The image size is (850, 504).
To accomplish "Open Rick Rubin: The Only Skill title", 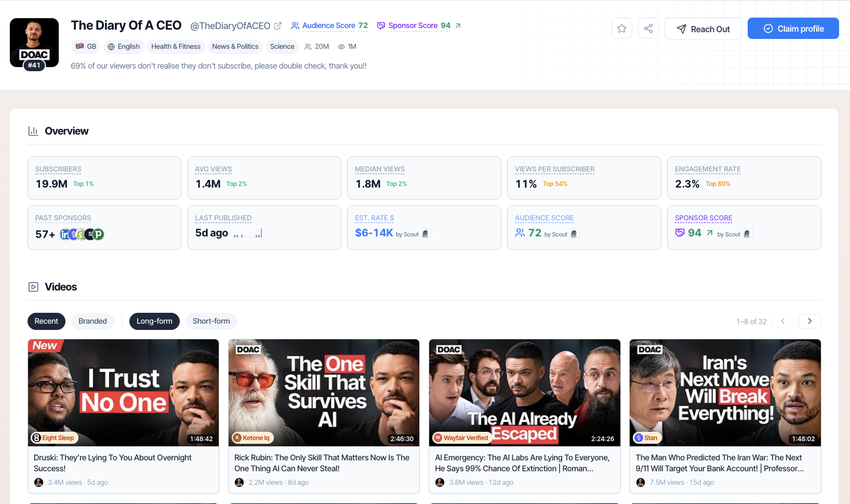I will [322, 463].
